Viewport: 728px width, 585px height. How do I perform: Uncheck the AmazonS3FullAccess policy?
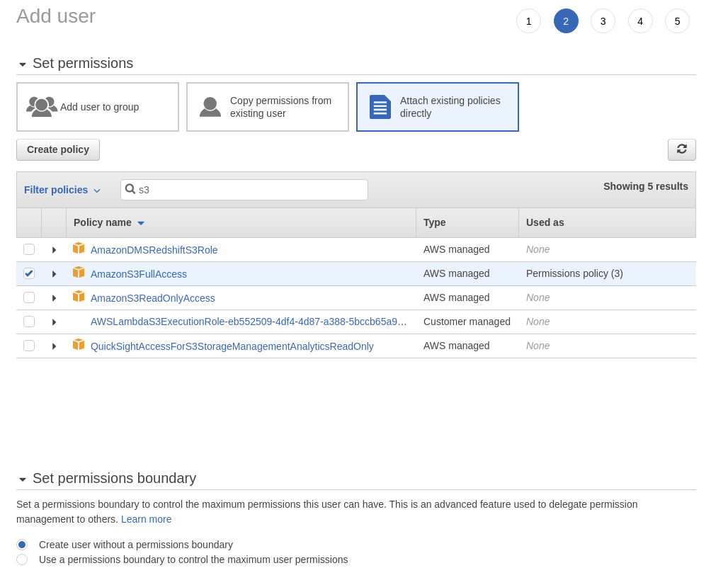click(29, 273)
